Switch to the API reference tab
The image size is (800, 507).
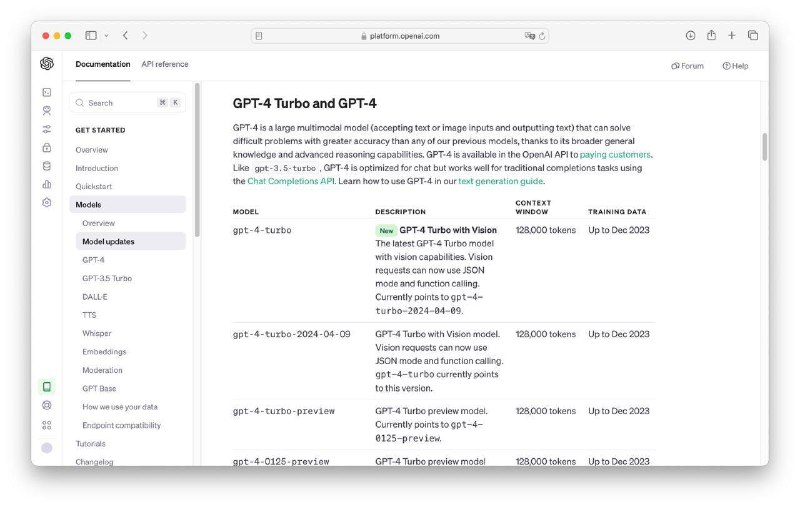click(165, 64)
